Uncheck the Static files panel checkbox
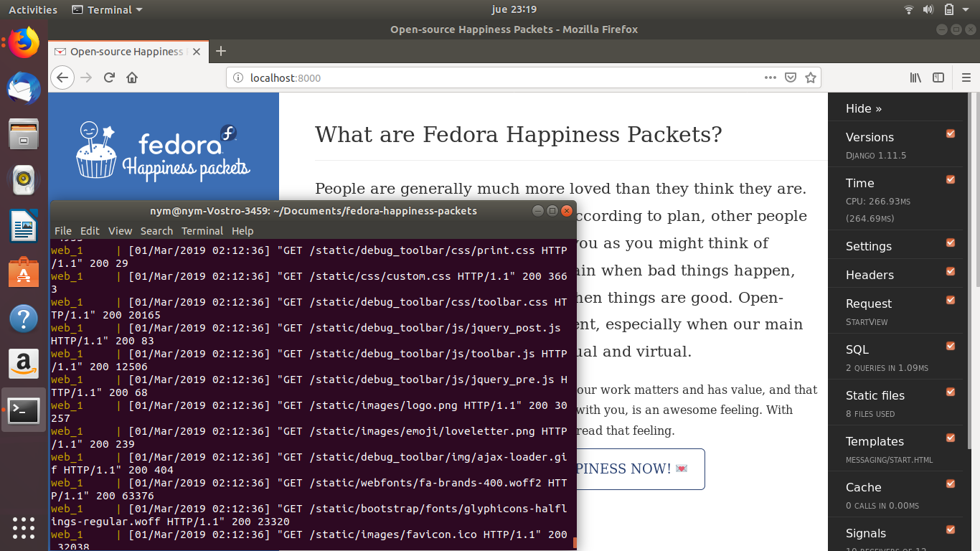Image resolution: width=980 pixels, height=551 pixels. pos(951,392)
